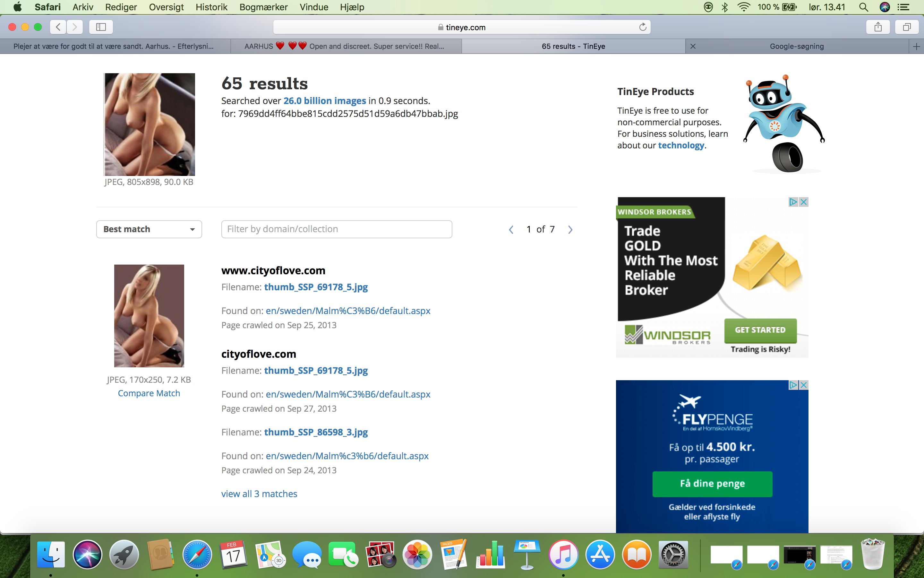This screenshot has width=924, height=578.
Task: Open the Vindue menu
Action: point(314,7)
